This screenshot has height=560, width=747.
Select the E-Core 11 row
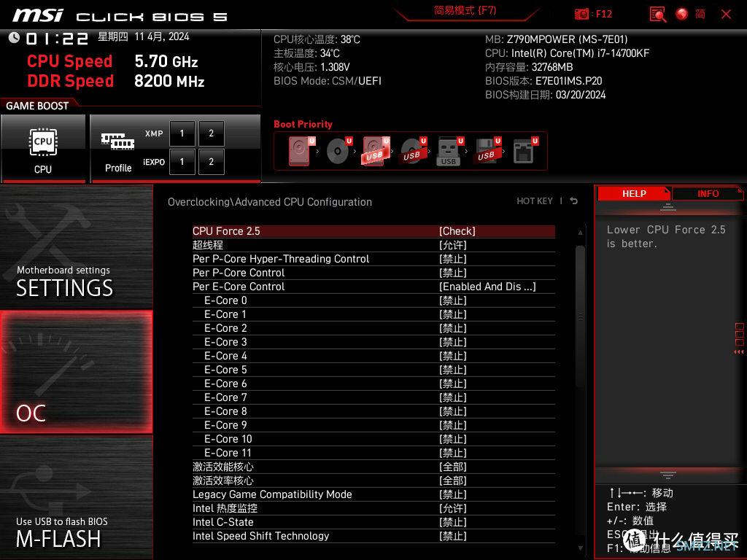(373, 453)
